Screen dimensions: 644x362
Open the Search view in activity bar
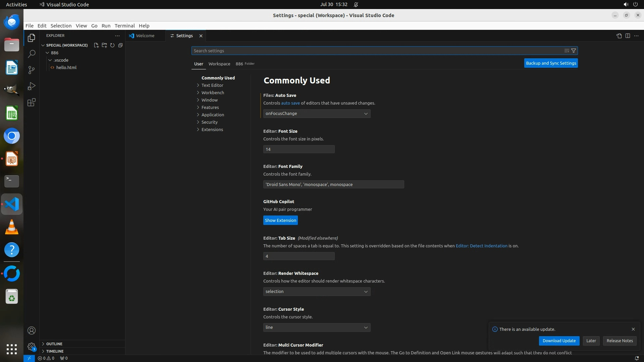[x=32, y=54]
